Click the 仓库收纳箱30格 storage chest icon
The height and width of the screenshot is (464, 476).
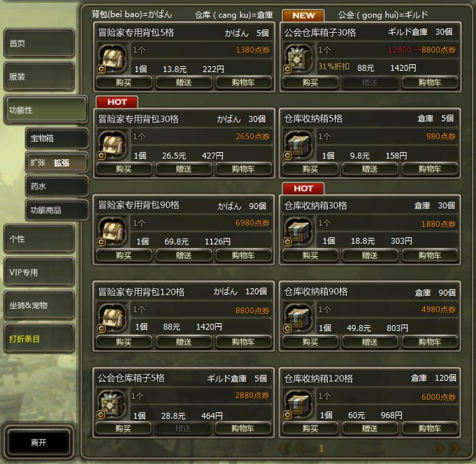[x=298, y=232]
